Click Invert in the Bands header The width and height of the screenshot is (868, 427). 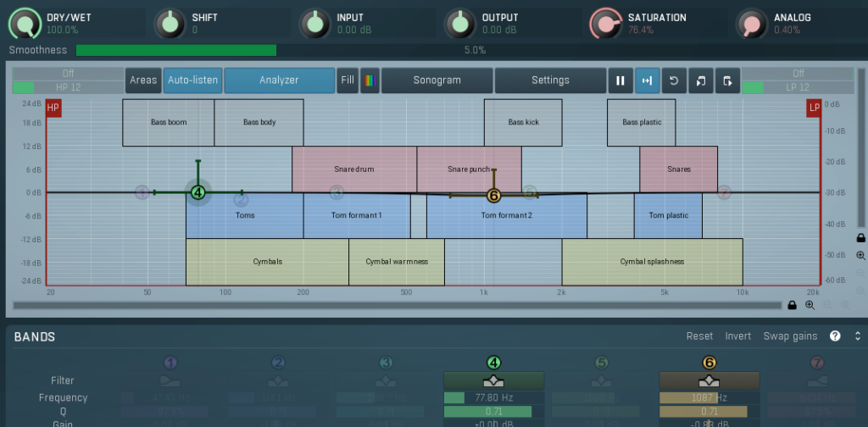738,335
